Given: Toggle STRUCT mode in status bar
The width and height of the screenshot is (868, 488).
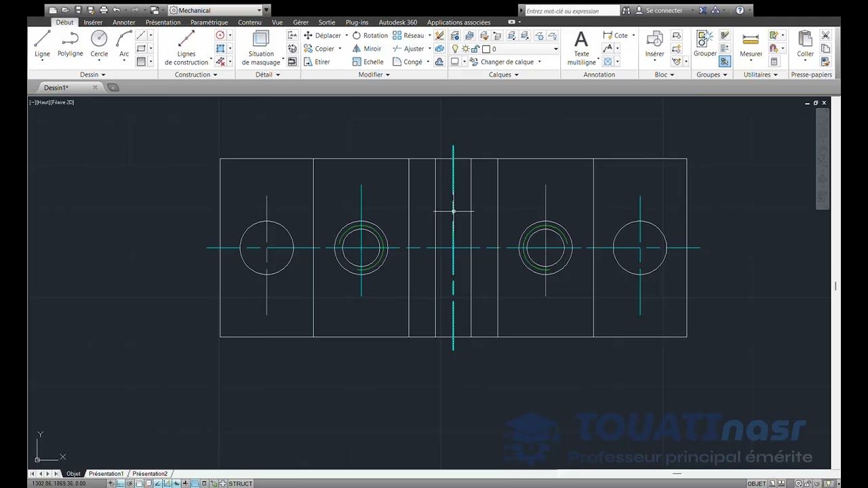Looking at the screenshot, I should click(240, 483).
